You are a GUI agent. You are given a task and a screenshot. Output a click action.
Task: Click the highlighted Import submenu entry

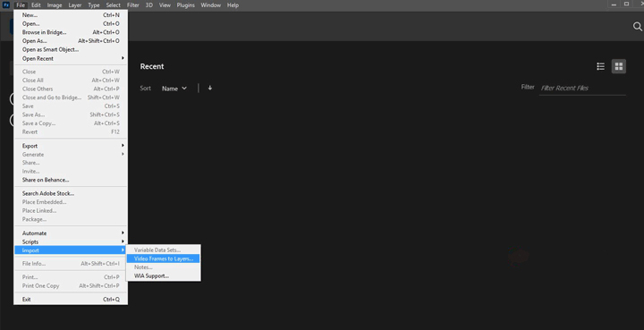[x=71, y=250]
